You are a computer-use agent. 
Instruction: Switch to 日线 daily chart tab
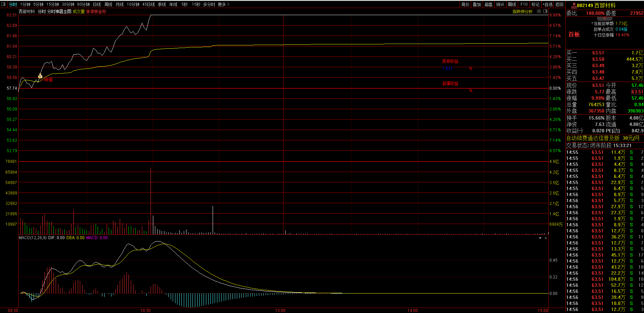97,4
